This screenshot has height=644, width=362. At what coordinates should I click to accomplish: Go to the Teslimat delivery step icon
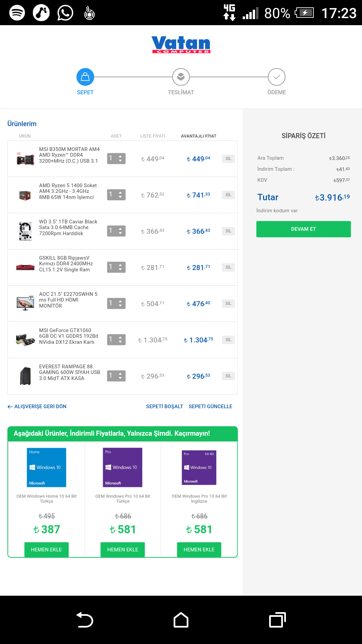click(x=181, y=77)
